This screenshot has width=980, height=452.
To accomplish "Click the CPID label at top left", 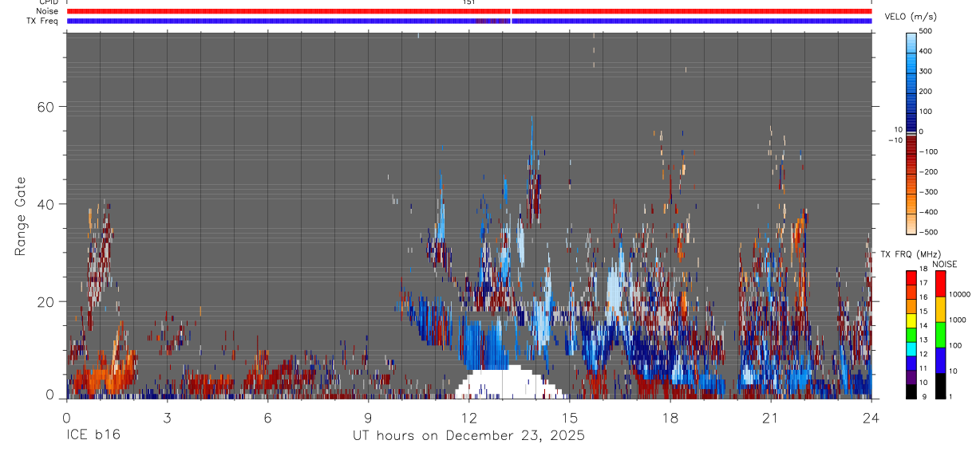I will 47,2.
